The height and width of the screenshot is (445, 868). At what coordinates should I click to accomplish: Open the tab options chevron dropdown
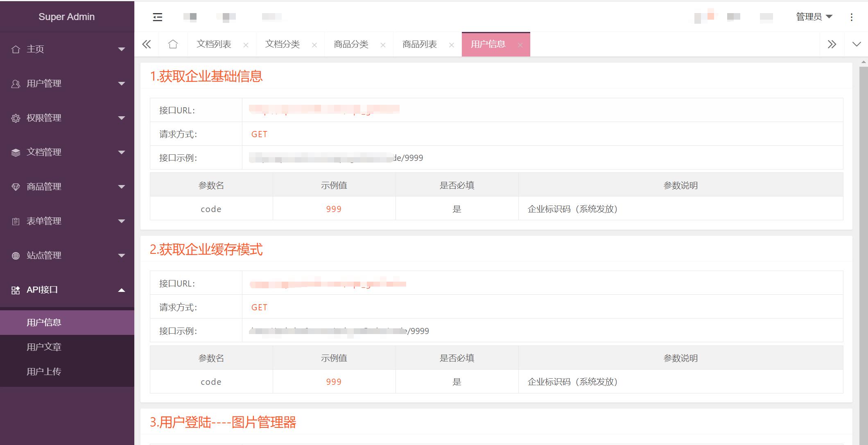[x=857, y=44]
